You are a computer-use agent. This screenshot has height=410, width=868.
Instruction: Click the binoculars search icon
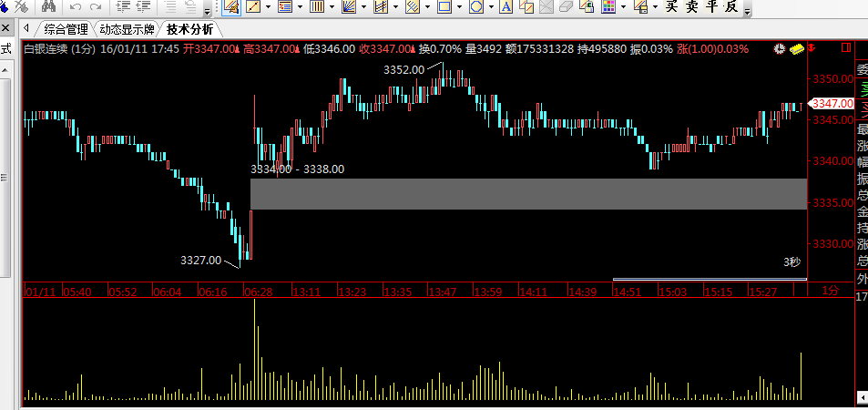coord(50,7)
